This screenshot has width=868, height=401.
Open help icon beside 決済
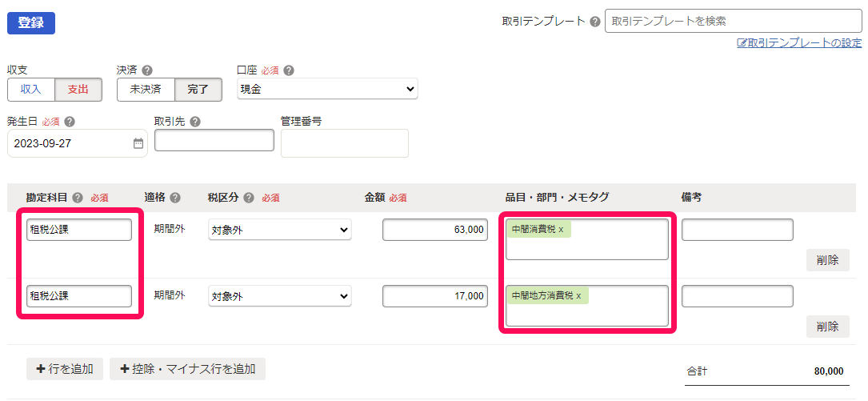147,71
